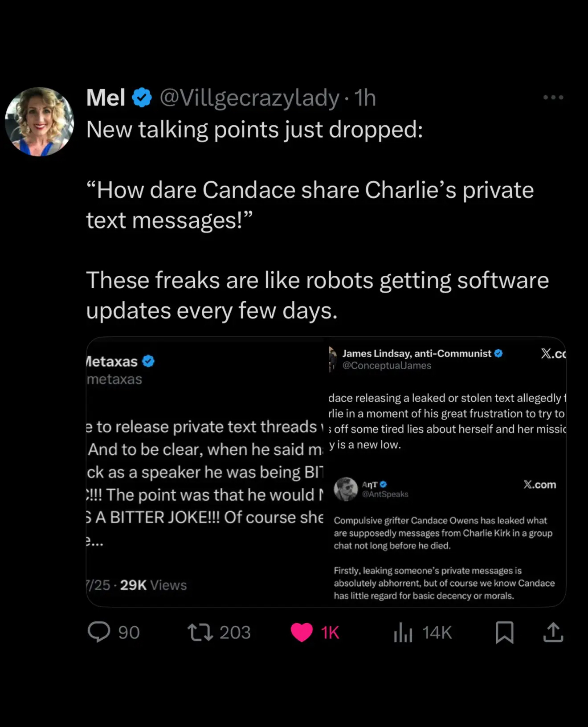Share the post via upload arrow icon
Viewport: 588px width, 727px height.
[553, 632]
